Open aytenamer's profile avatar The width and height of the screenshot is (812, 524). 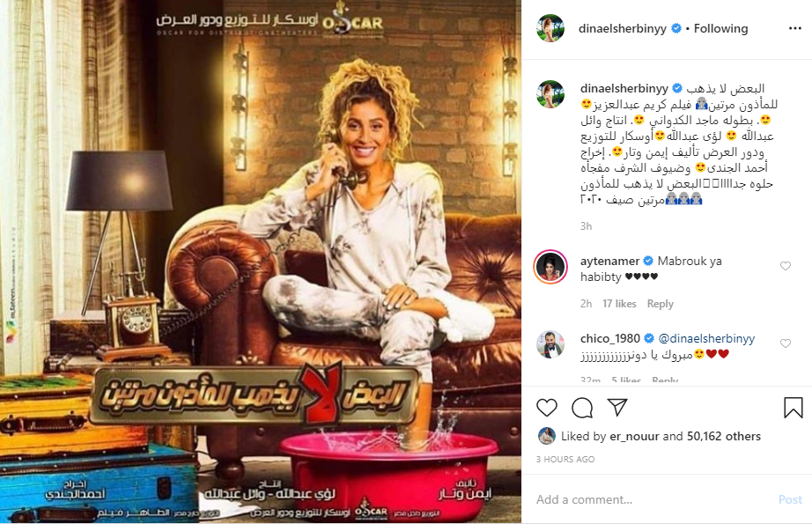[x=550, y=267]
